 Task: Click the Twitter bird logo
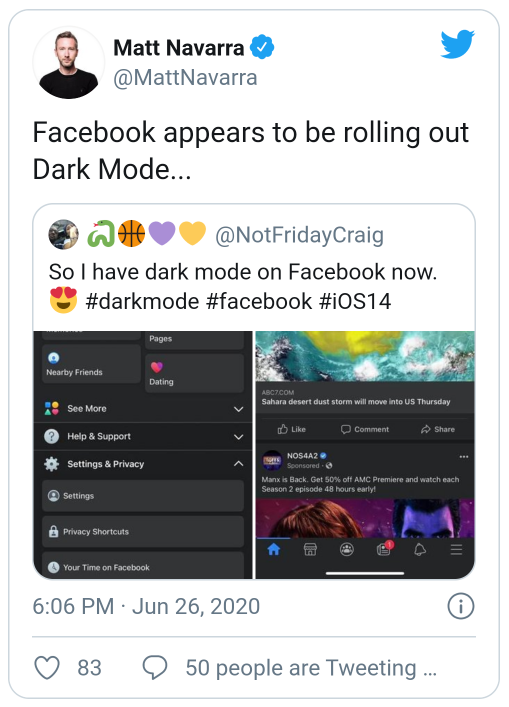click(x=457, y=44)
